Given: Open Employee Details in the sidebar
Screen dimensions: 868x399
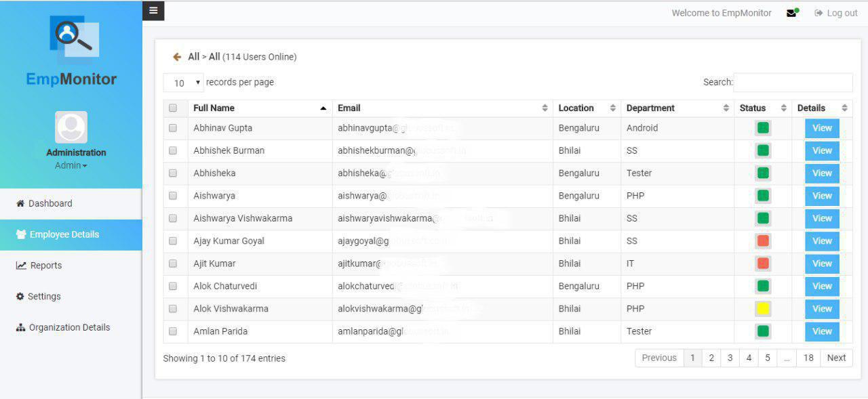Looking at the screenshot, I should click(x=64, y=234).
